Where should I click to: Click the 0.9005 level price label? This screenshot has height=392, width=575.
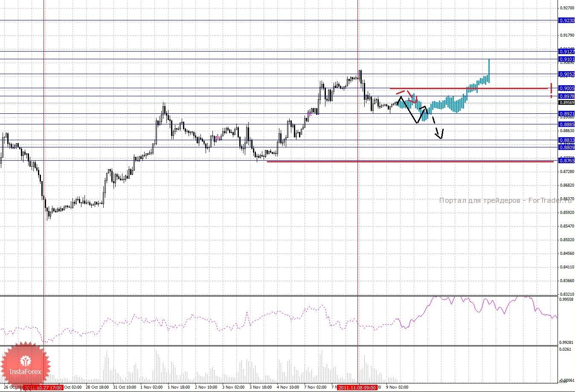click(x=566, y=88)
